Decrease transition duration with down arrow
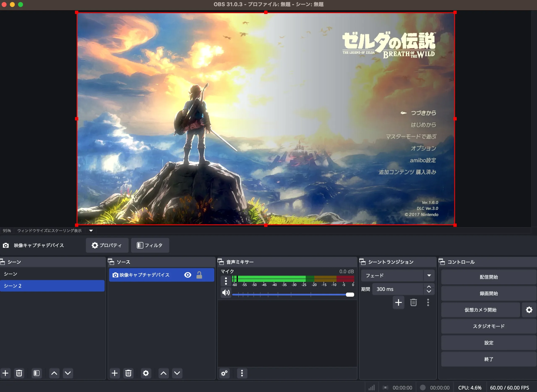Image resolution: width=537 pixels, height=392 pixels. tap(429, 291)
